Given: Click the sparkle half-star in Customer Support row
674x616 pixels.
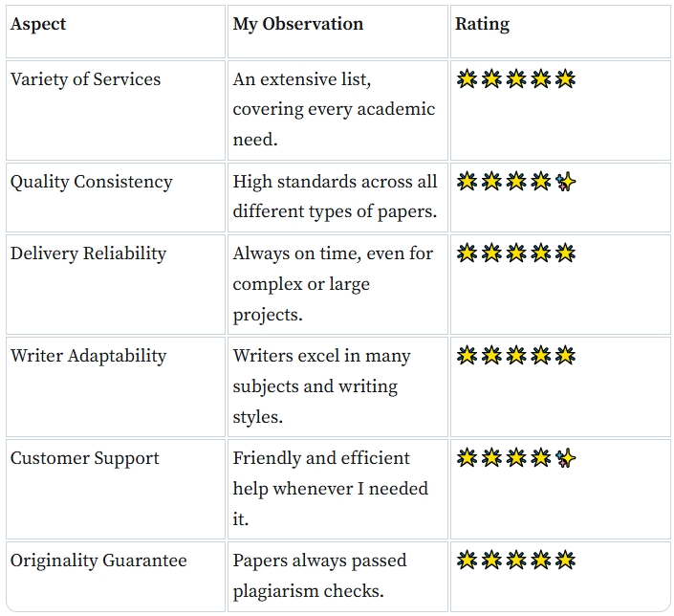Looking at the screenshot, I should (x=566, y=458).
